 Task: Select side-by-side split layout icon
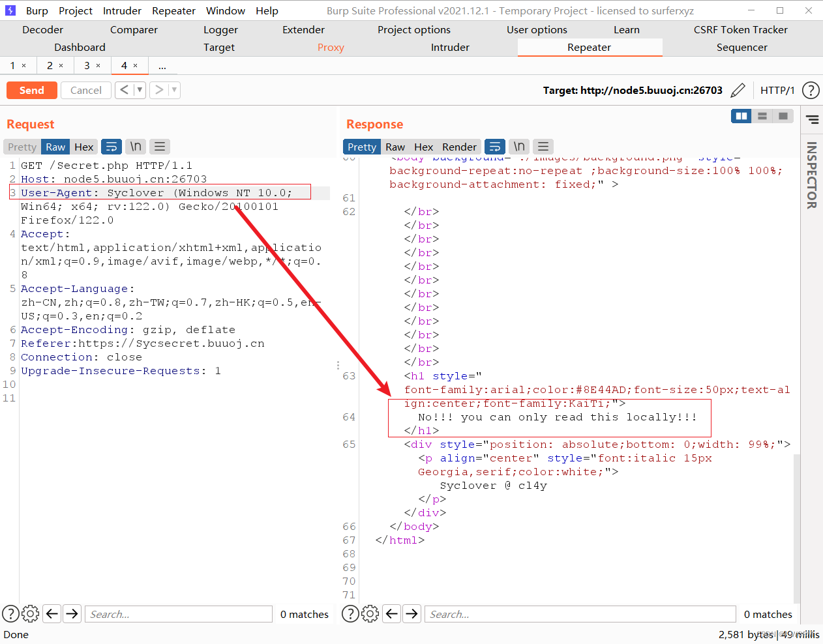click(741, 116)
